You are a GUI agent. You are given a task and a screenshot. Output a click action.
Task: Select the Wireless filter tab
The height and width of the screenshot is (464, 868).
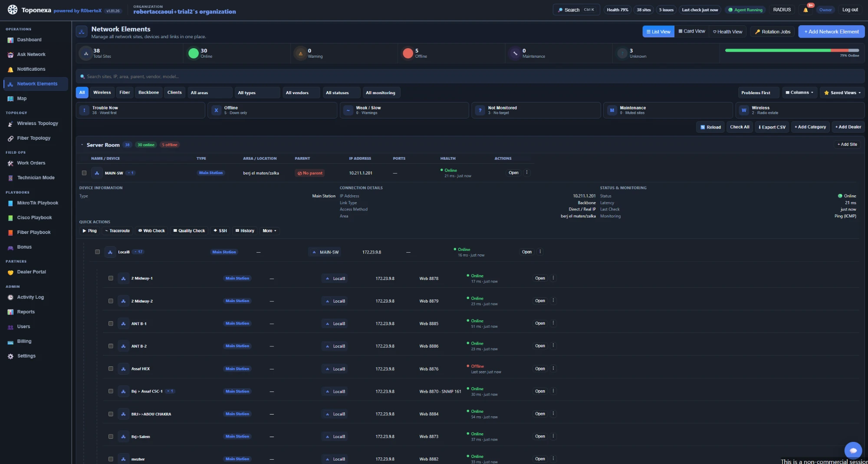tap(102, 92)
